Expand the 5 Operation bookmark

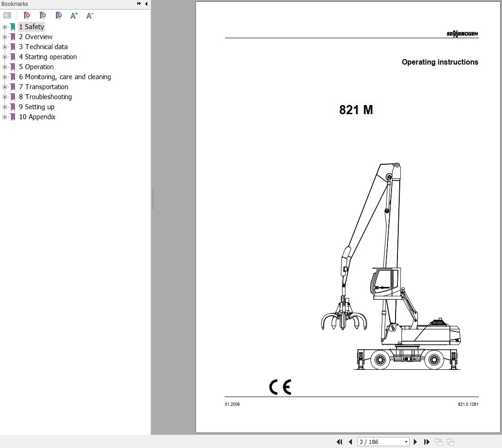click(x=5, y=67)
